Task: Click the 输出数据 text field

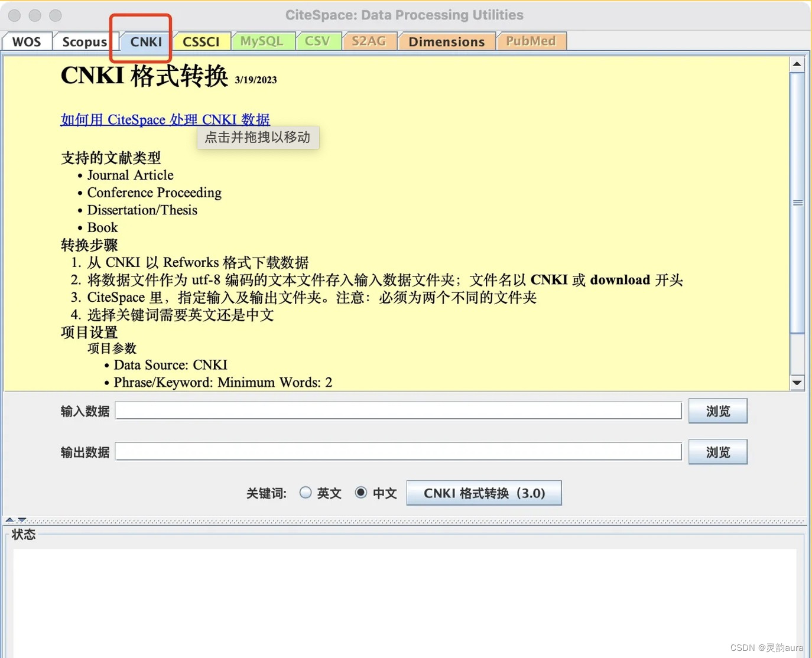Action: 398,452
